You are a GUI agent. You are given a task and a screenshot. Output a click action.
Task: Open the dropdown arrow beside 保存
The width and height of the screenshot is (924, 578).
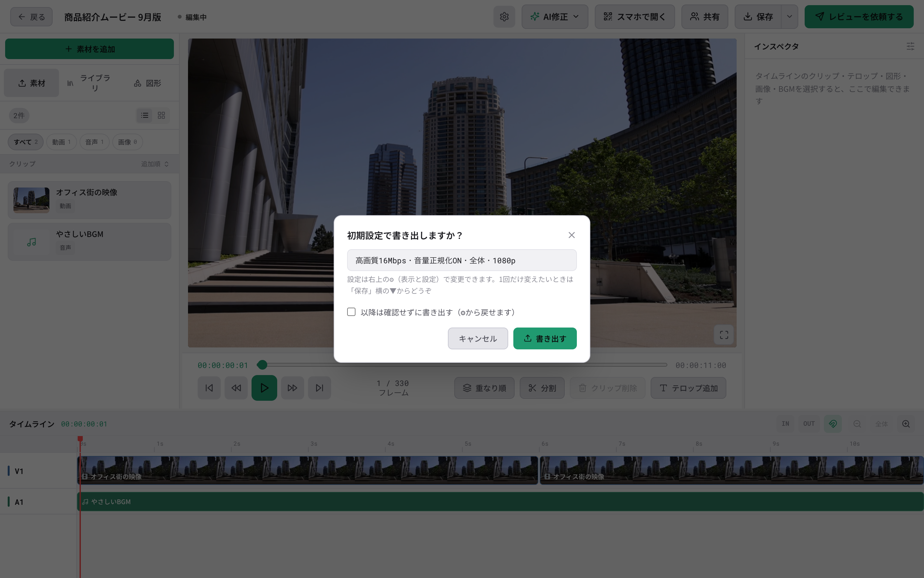click(790, 17)
